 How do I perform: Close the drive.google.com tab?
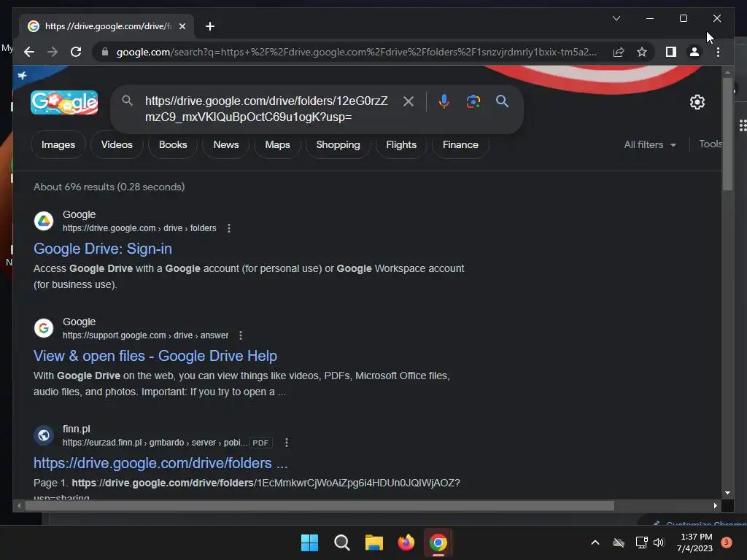coord(182,26)
